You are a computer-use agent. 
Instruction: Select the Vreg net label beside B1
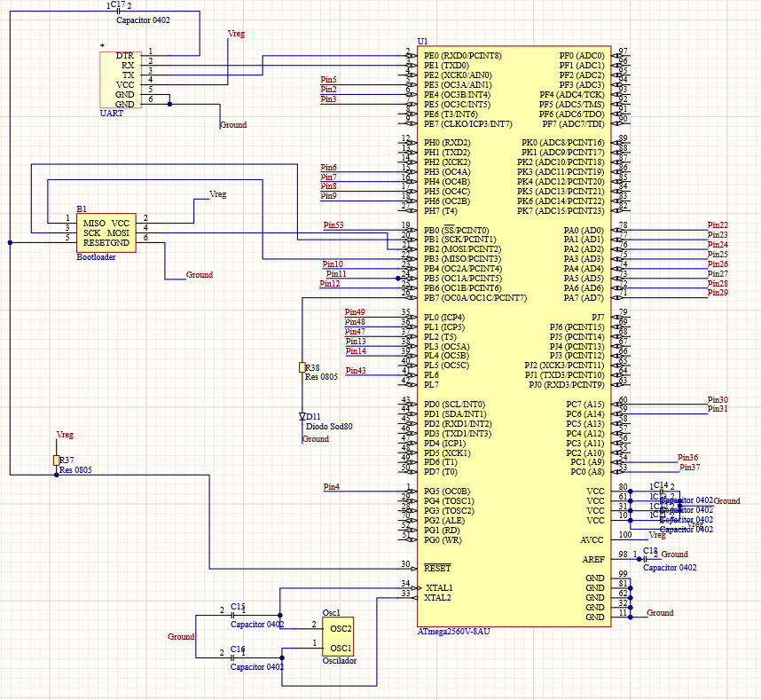click(218, 194)
